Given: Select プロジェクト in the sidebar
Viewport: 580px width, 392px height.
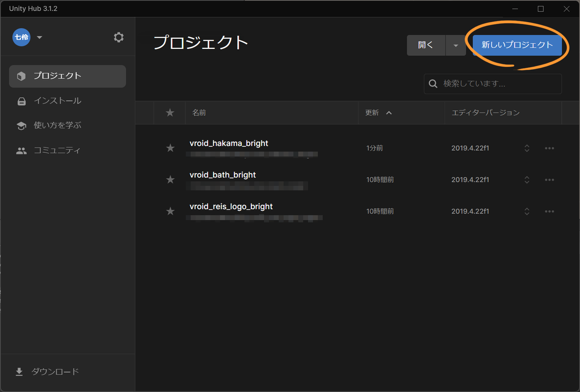Looking at the screenshot, I should coord(67,76).
